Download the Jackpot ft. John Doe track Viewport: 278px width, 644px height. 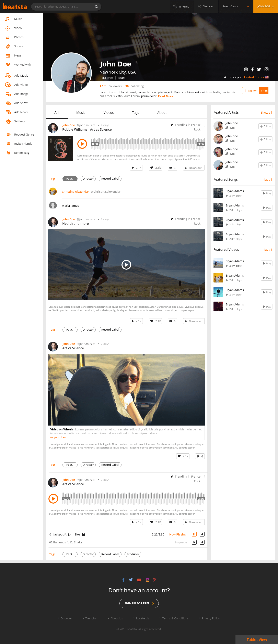[x=202, y=534]
